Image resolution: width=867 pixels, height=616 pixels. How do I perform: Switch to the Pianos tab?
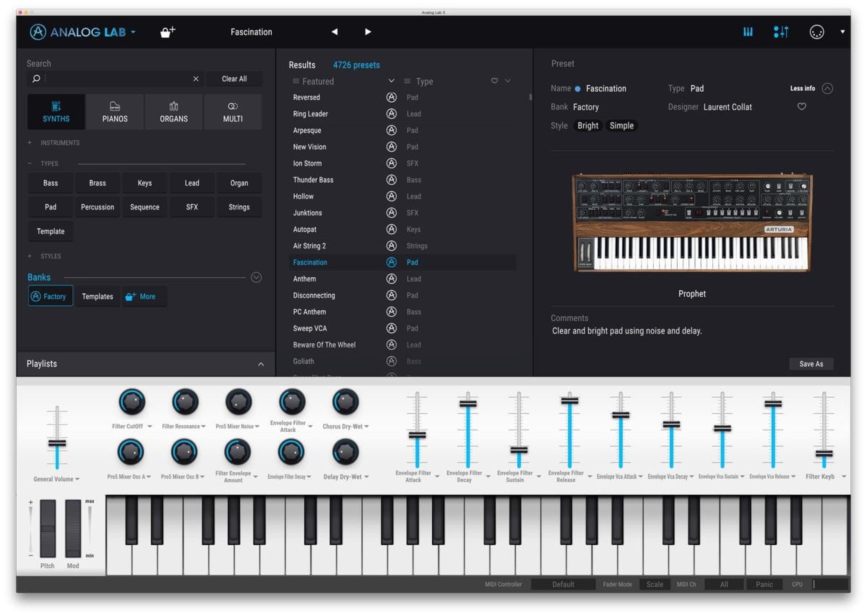(x=114, y=112)
